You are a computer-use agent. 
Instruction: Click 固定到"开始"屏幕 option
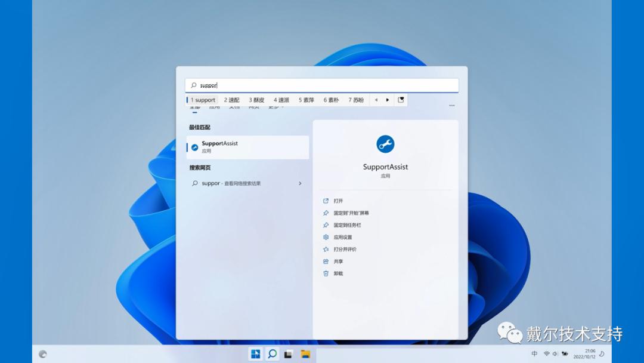[351, 213]
